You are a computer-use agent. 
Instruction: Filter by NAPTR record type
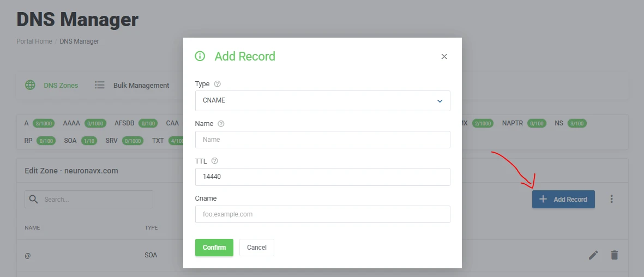pyautogui.click(x=513, y=123)
